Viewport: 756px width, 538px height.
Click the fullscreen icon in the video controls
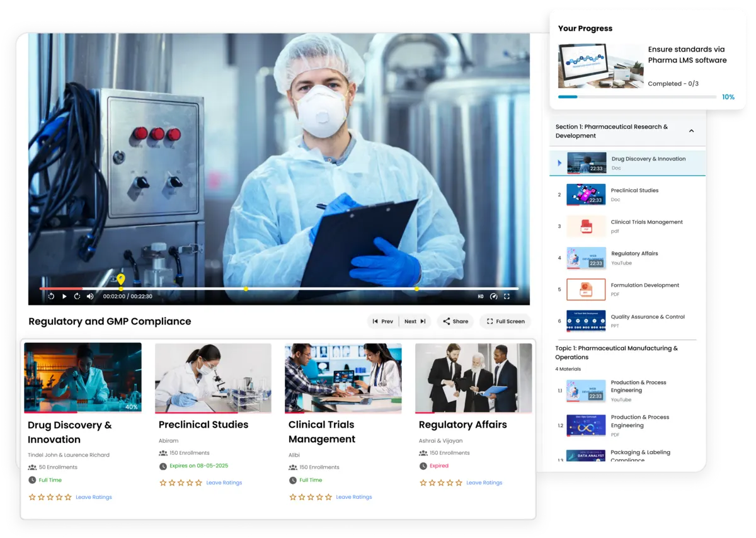507,295
